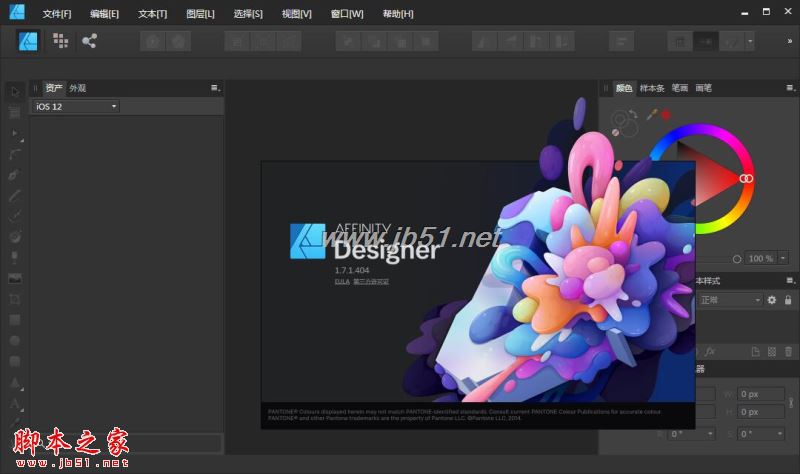The image size is (800, 474).
Task: Click the add layer page icon
Action: point(756,352)
